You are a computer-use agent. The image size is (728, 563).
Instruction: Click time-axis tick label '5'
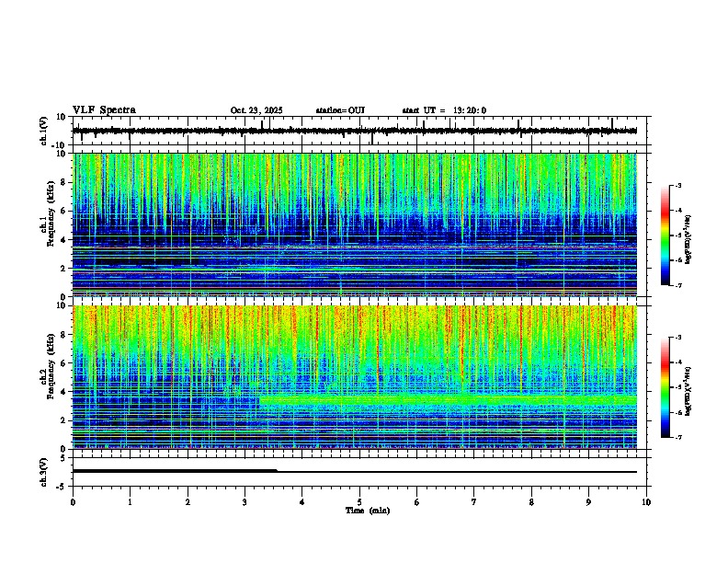click(359, 502)
